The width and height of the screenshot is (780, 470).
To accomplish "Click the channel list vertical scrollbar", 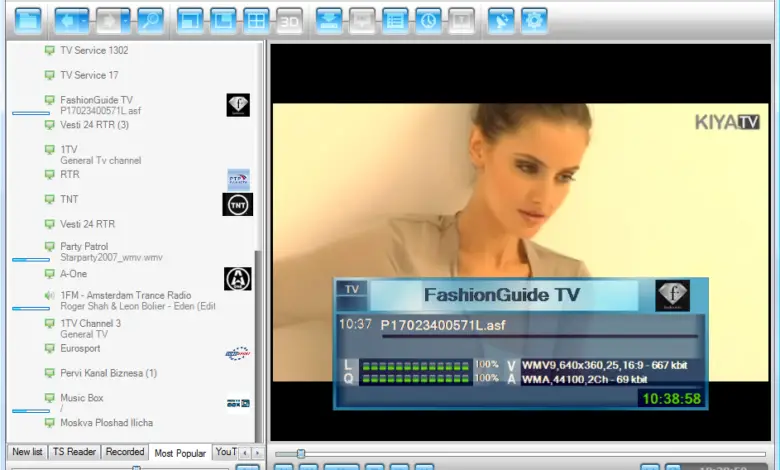I will (x=258, y=346).
